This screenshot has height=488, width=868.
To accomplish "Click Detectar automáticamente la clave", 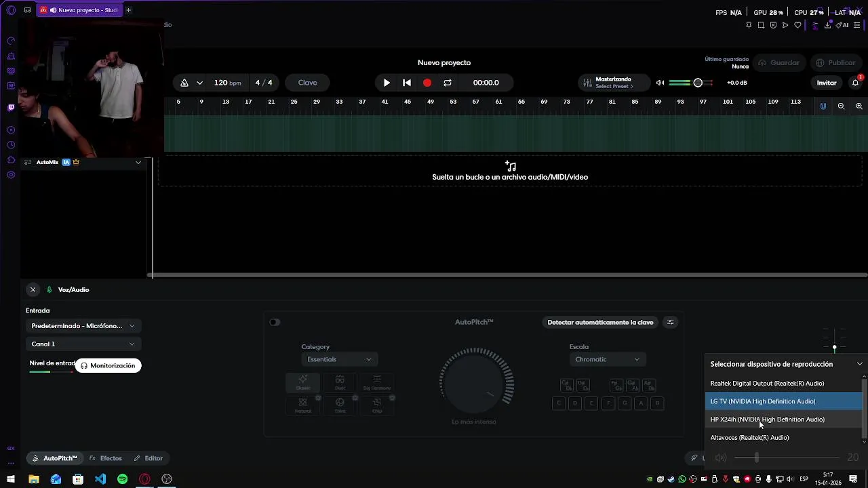I will click(600, 322).
